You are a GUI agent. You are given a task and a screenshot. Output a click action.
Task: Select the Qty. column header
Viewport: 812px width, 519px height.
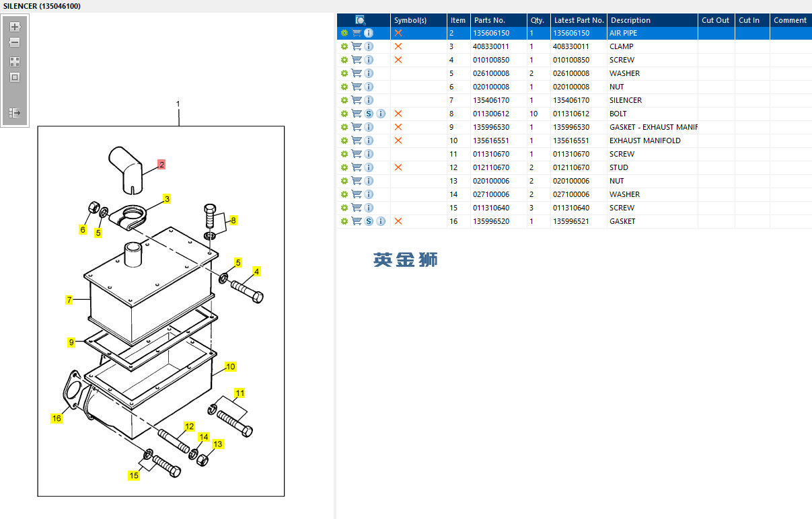click(537, 20)
